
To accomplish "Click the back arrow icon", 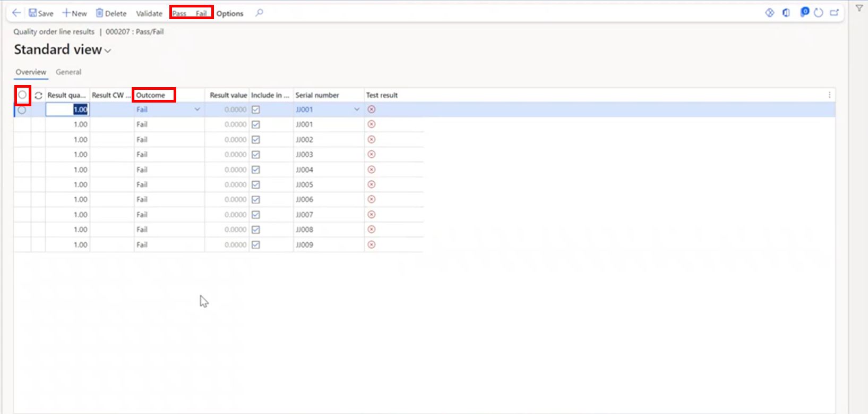I will (16, 13).
